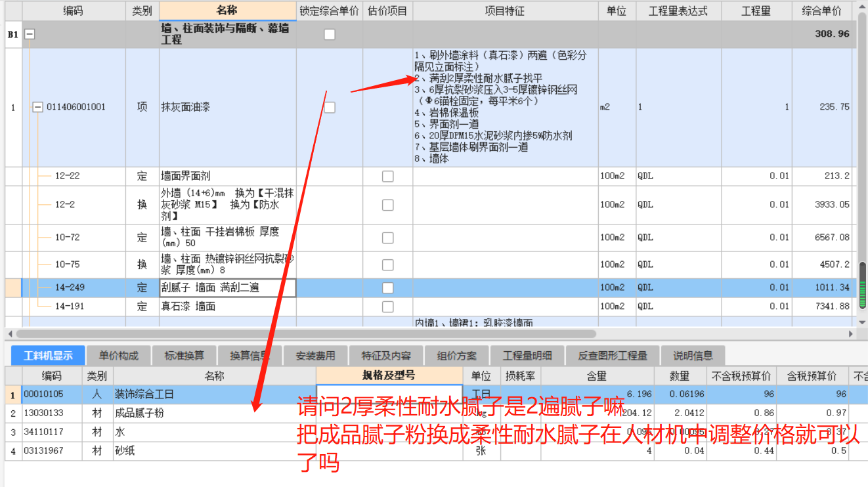The width and height of the screenshot is (868, 487).
Task: Toggle lock price checkbox in B1 row
Action: pos(330,34)
